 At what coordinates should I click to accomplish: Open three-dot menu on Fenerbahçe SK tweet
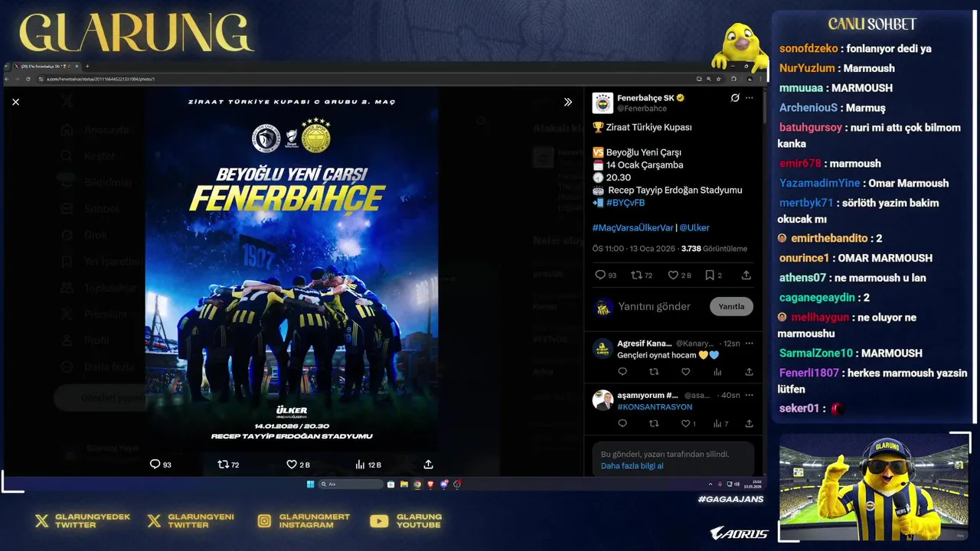tap(750, 98)
